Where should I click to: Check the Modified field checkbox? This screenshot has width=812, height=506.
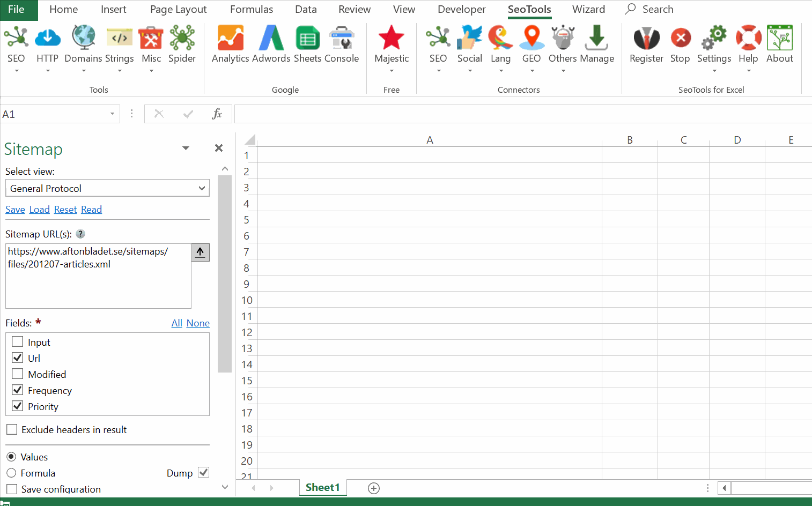[x=18, y=374]
